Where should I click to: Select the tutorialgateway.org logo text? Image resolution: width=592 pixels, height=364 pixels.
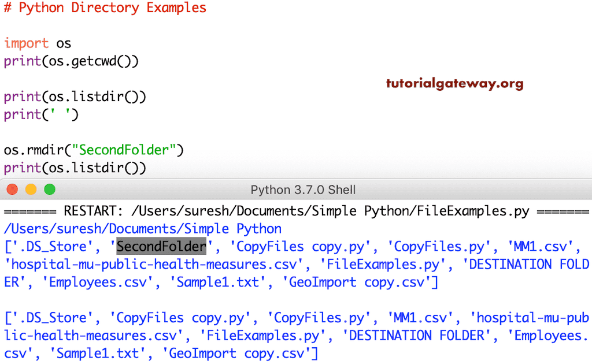455,83
